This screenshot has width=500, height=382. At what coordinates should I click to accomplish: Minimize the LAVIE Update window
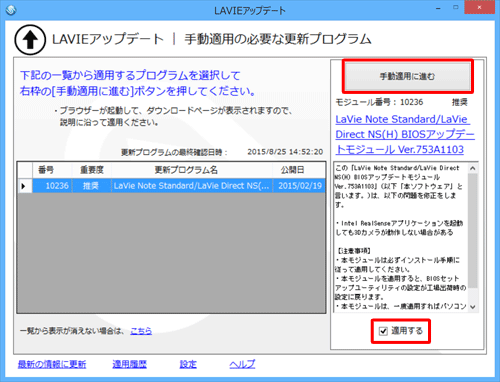(439, 8)
